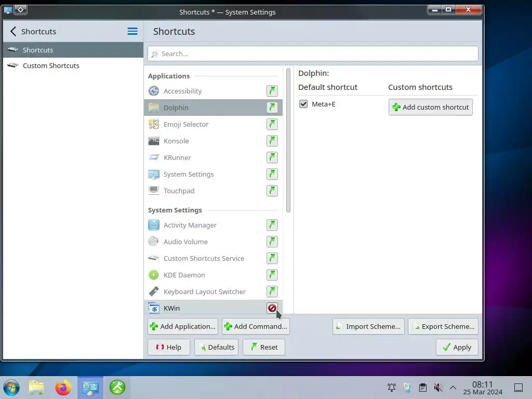Select the KWin entry

(213, 307)
